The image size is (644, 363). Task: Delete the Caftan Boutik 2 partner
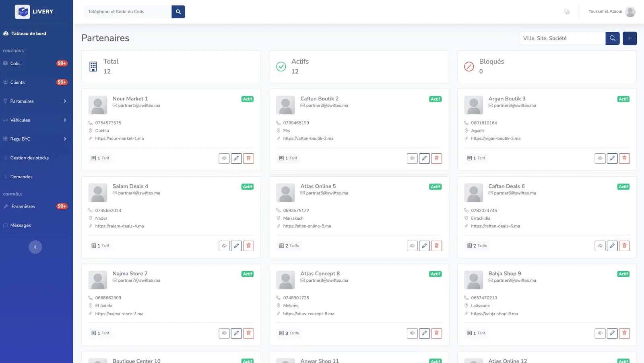click(436, 158)
